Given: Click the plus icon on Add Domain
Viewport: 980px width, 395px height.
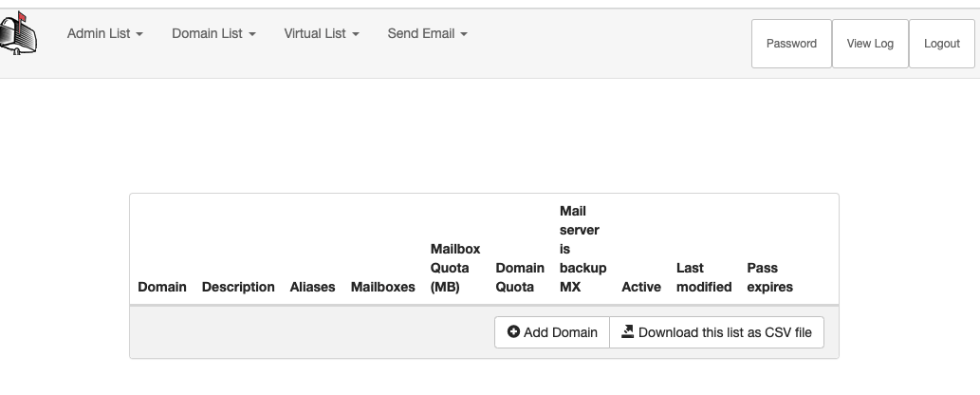Looking at the screenshot, I should [514, 332].
